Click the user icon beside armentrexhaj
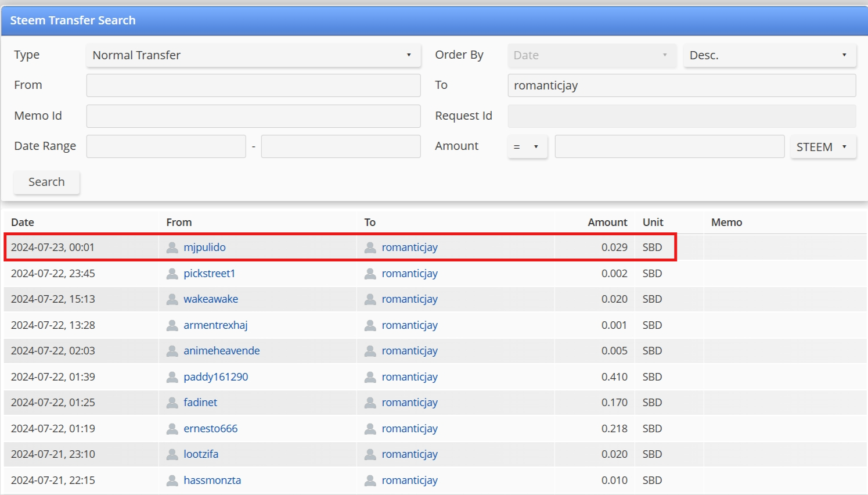Viewport: 868px width, 495px height. pyautogui.click(x=172, y=325)
